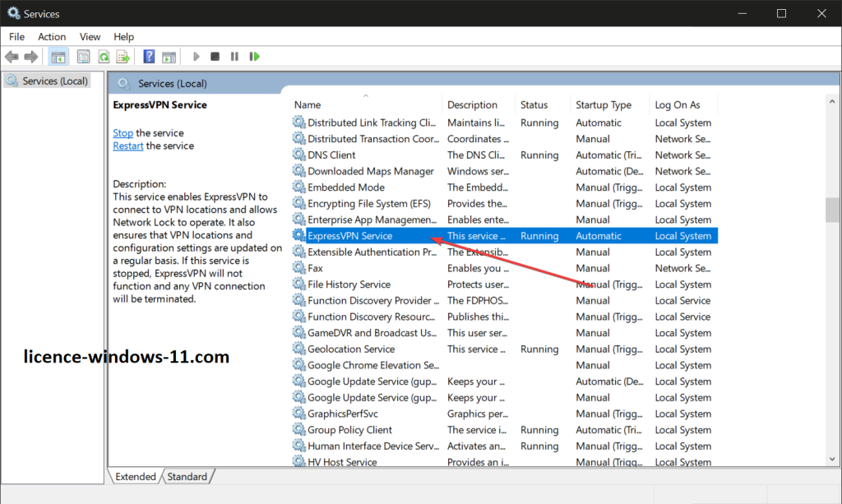Click the Refresh toolbar icon
The image size is (842, 504).
coord(104,57)
